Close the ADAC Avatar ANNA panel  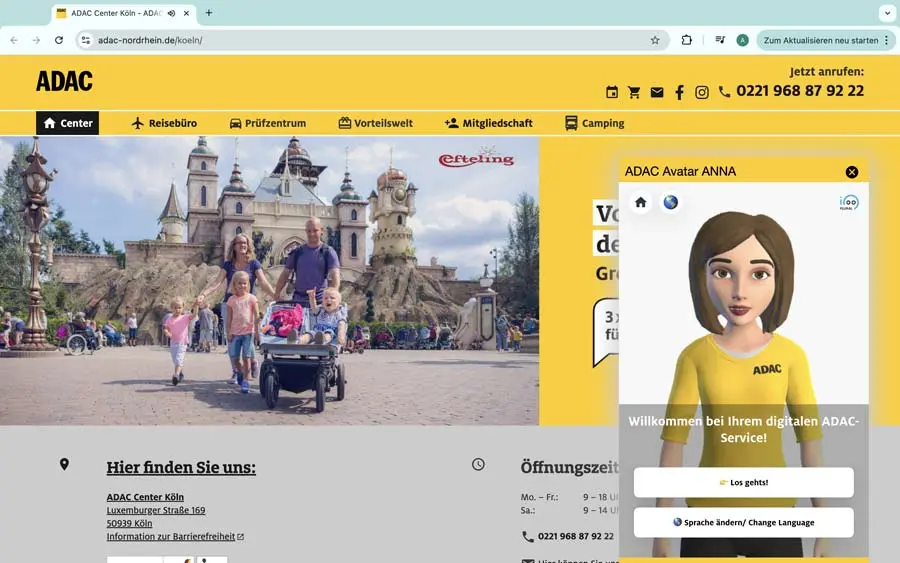pyautogui.click(x=852, y=172)
